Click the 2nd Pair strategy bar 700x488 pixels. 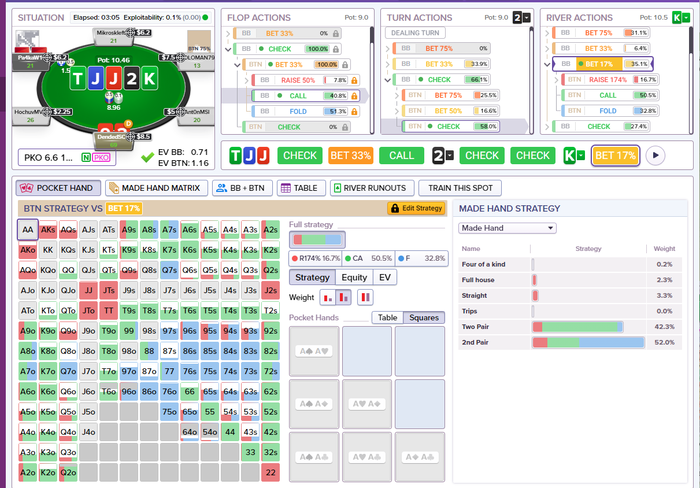pos(588,342)
